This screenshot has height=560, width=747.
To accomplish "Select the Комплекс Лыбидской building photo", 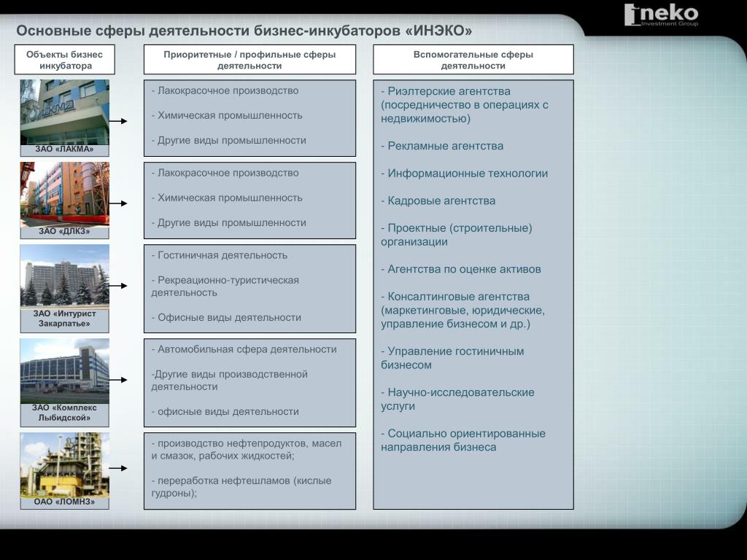I will tap(65, 371).
